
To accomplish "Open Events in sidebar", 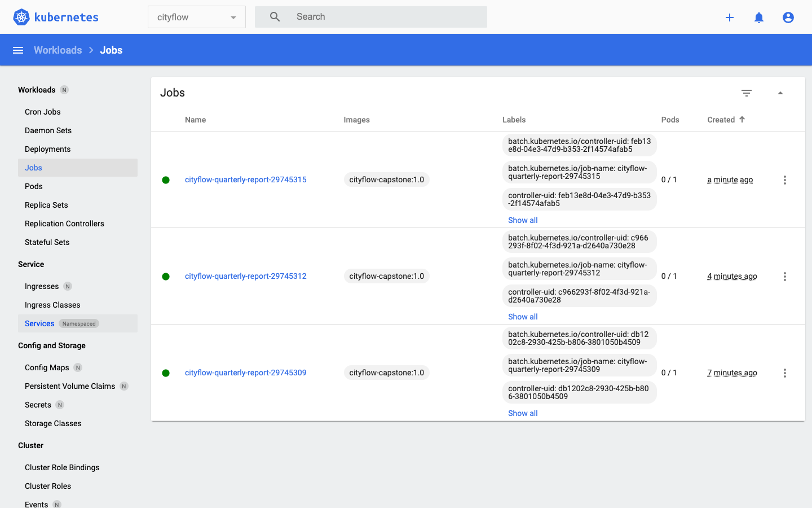I will 36,504.
